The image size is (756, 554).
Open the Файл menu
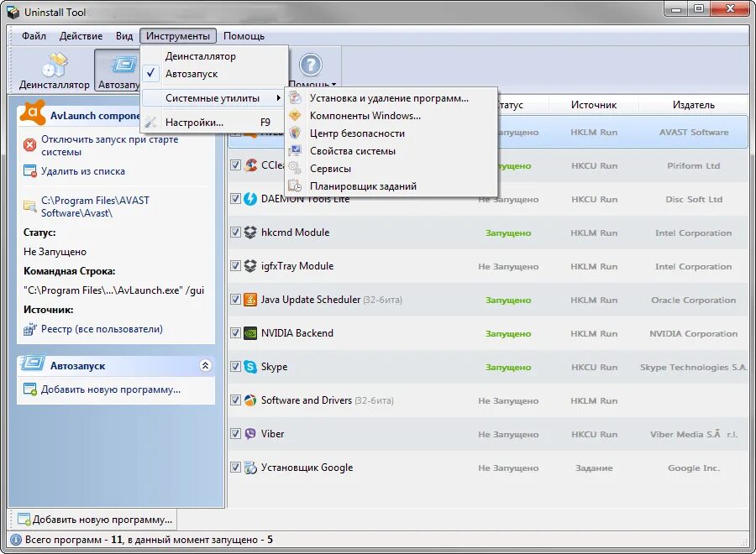tap(34, 36)
